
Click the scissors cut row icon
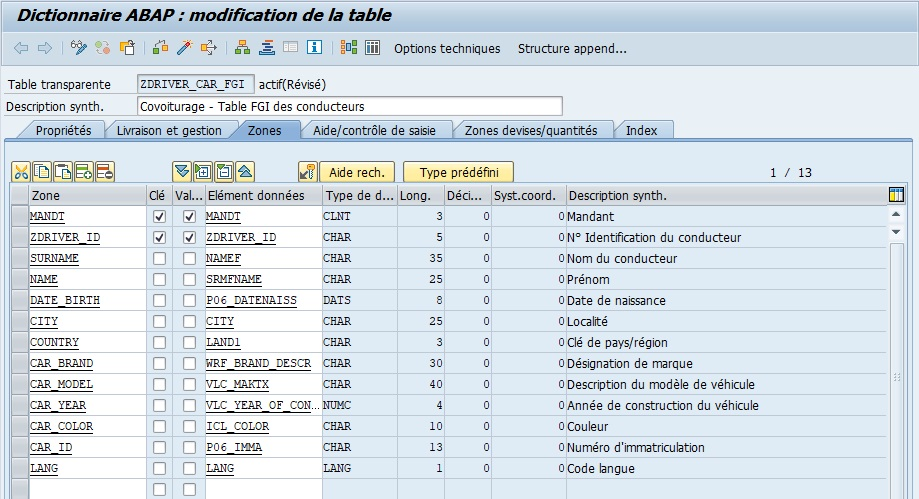click(x=21, y=172)
